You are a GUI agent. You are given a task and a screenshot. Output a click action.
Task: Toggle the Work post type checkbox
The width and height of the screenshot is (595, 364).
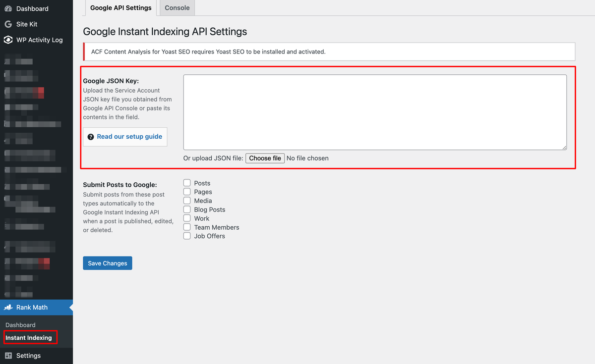point(187,218)
